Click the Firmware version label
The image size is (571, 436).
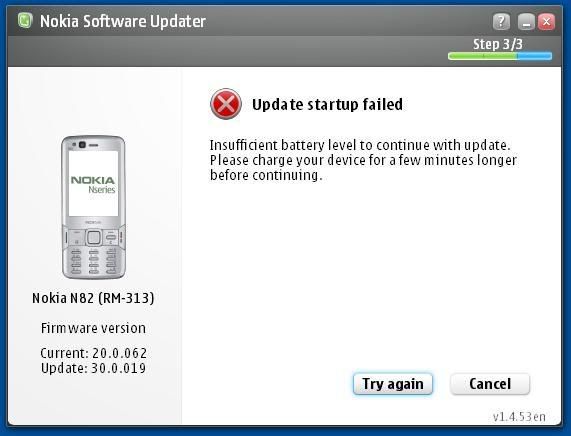93,328
